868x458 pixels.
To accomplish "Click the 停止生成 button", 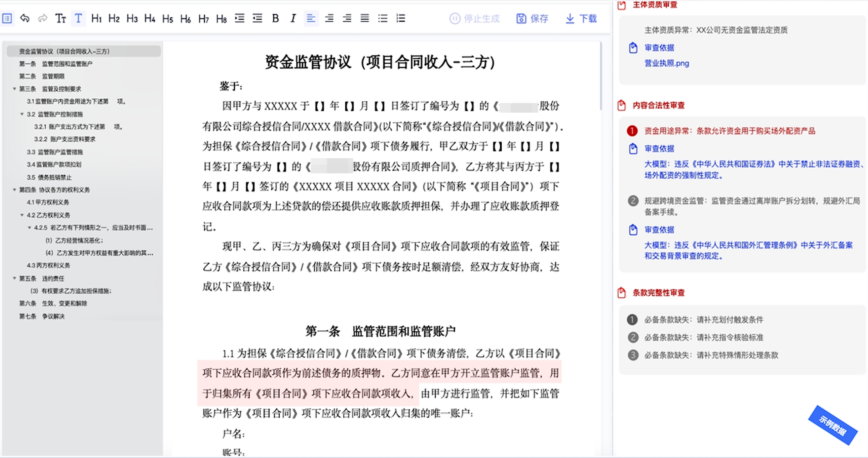I will (x=475, y=18).
